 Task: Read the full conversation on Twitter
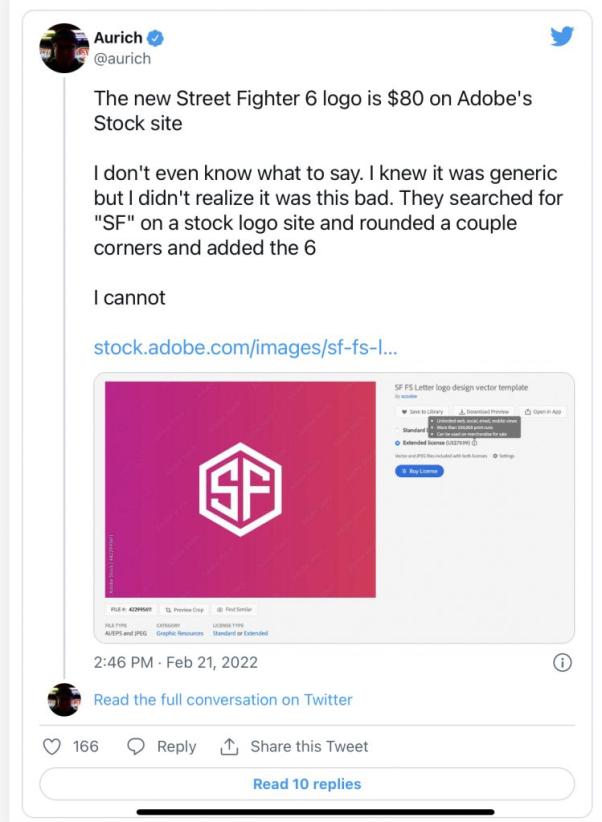tap(222, 700)
